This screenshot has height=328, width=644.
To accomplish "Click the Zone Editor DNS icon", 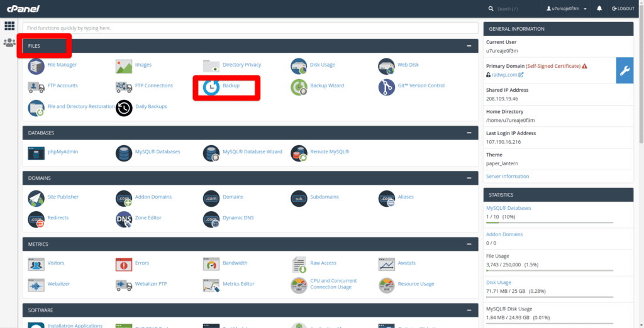I will [124, 218].
